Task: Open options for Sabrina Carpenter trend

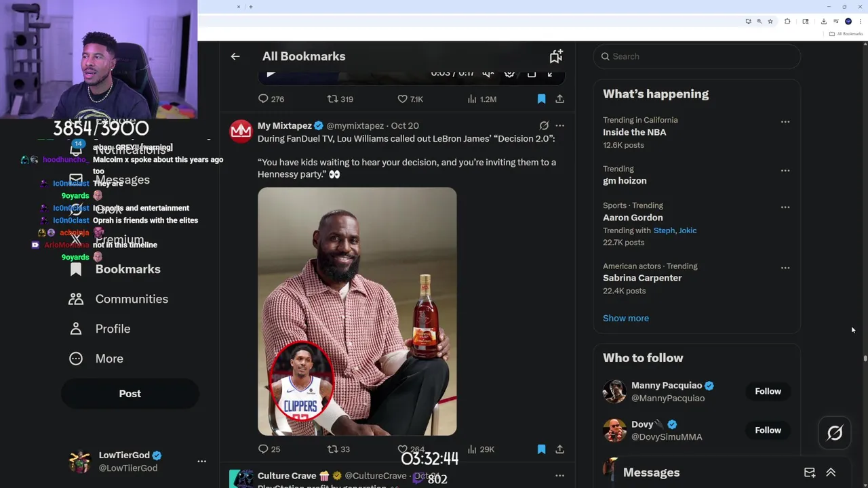Action: click(x=785, y=268)
